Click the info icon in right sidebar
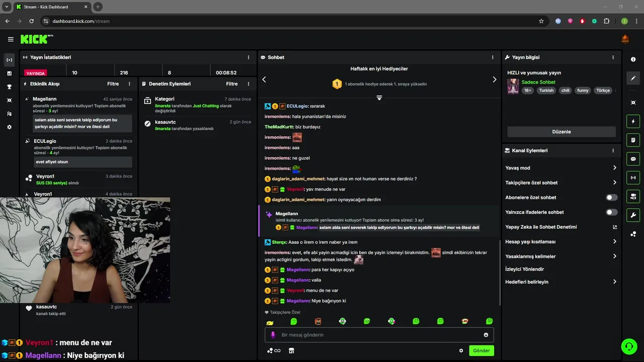Image resolution: width=644 pixels, height=362 pixels. pos(633,59)
